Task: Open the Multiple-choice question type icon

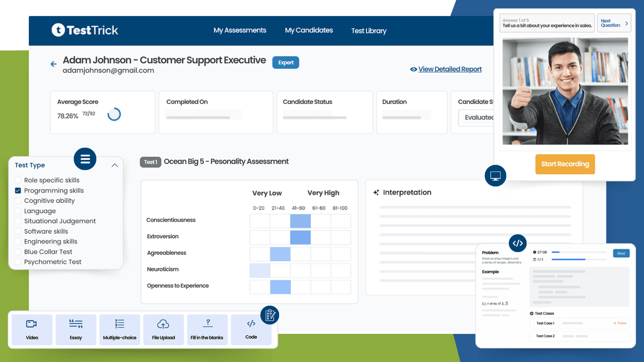Action: pos(120,329)
